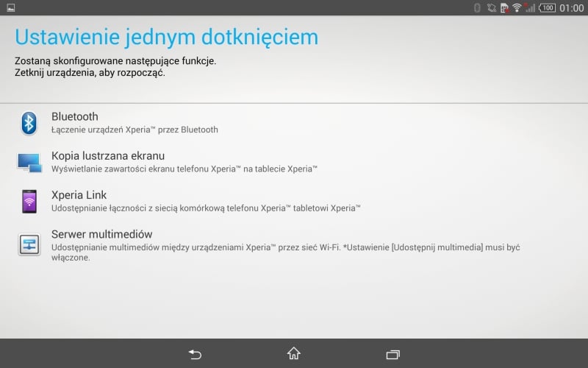The image size is (588, 368).
Task: Tap the 'Ustawienie jednym dotknięciem' heading
Action: coord(167,38)
